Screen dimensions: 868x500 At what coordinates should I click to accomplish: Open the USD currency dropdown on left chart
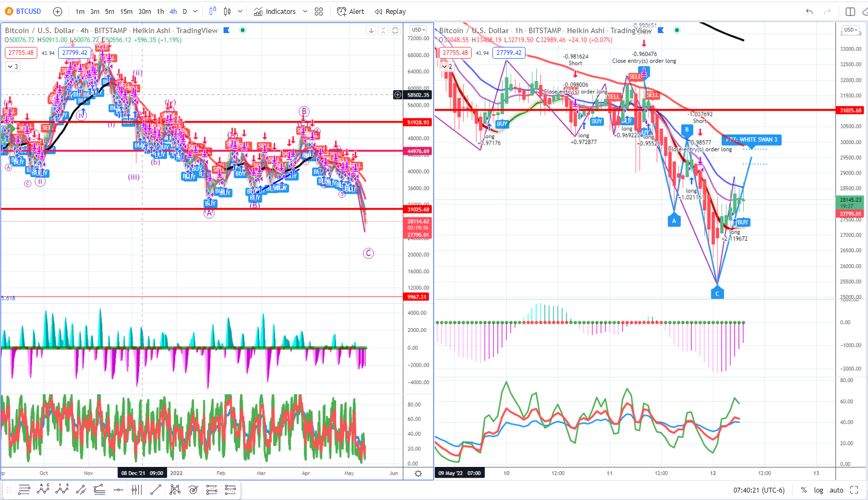(x=418, y=30)
